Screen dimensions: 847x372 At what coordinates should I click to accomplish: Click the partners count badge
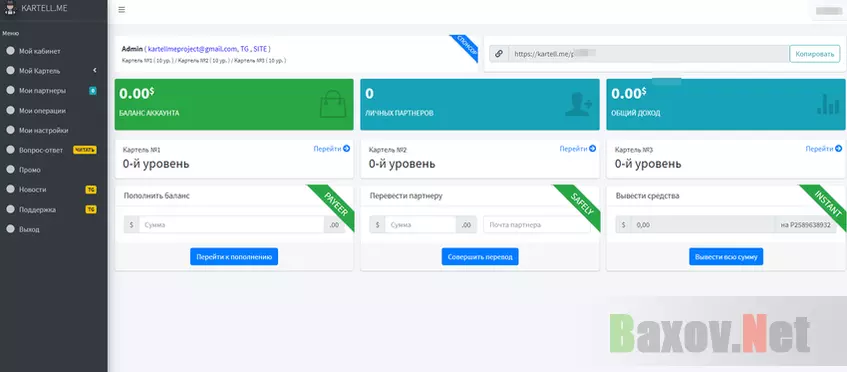(93, 91)
